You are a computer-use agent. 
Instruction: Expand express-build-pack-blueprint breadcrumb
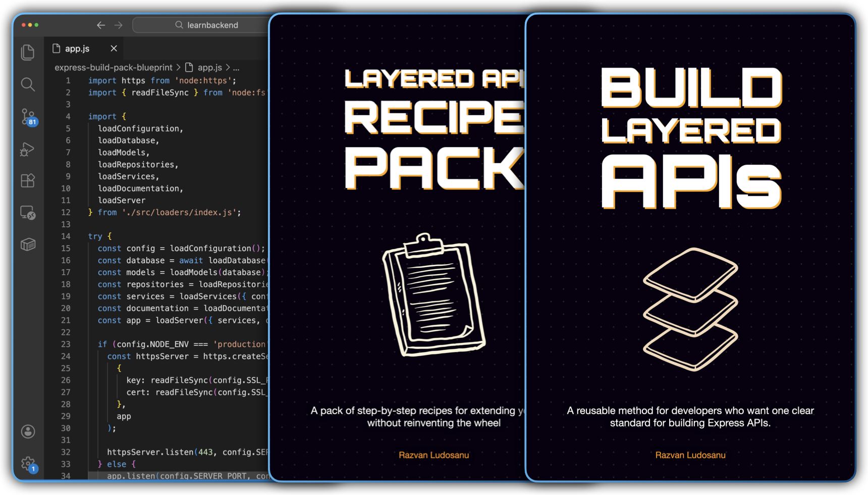[x=113, y=67]
